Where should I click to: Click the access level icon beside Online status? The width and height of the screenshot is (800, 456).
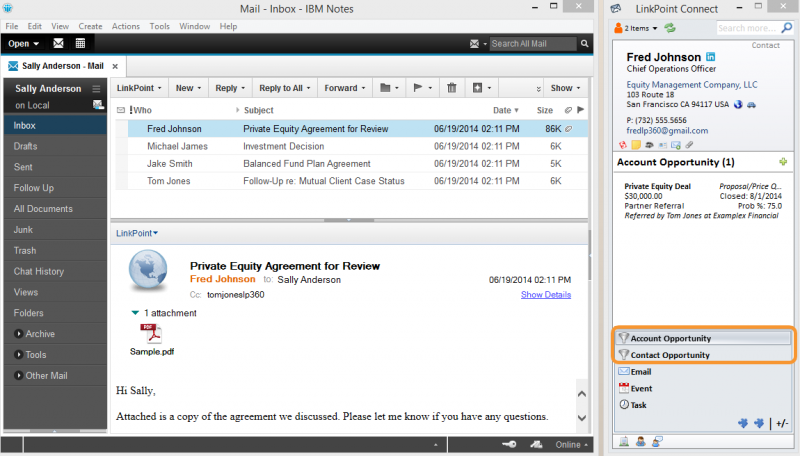pos(536,444)
